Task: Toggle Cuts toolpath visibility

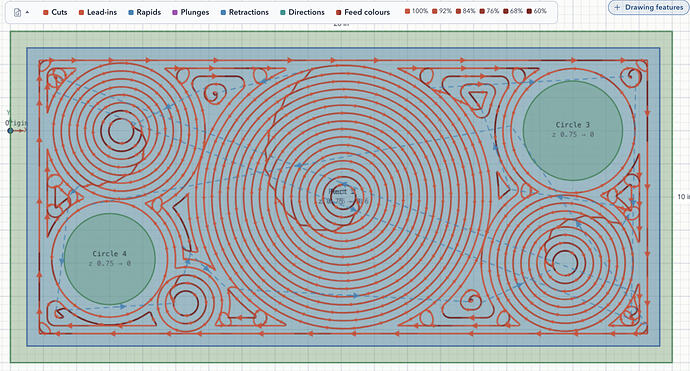Action: tap(55, 12)
